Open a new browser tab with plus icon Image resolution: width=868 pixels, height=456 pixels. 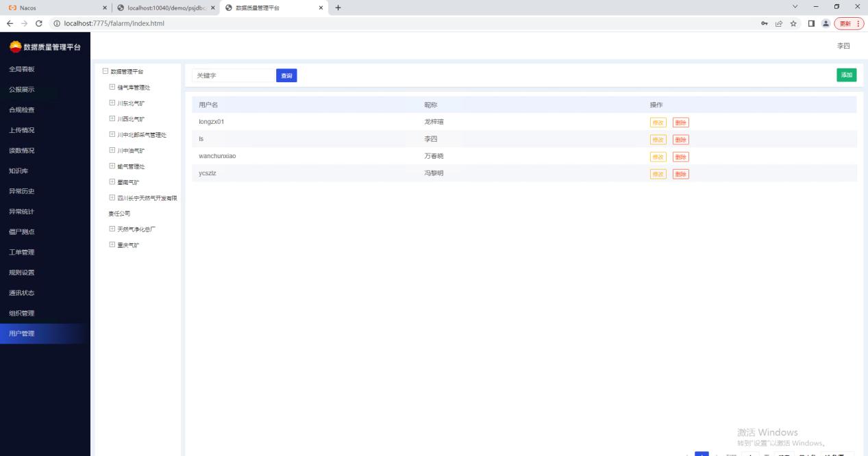click(x=338, y=8)
